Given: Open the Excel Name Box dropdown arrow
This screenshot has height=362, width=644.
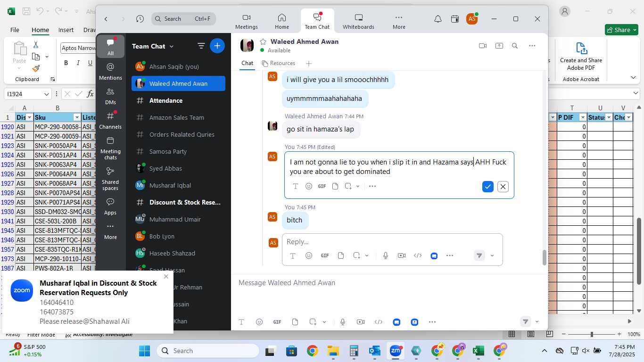Looking at the screenshot, I should point(46,94).
